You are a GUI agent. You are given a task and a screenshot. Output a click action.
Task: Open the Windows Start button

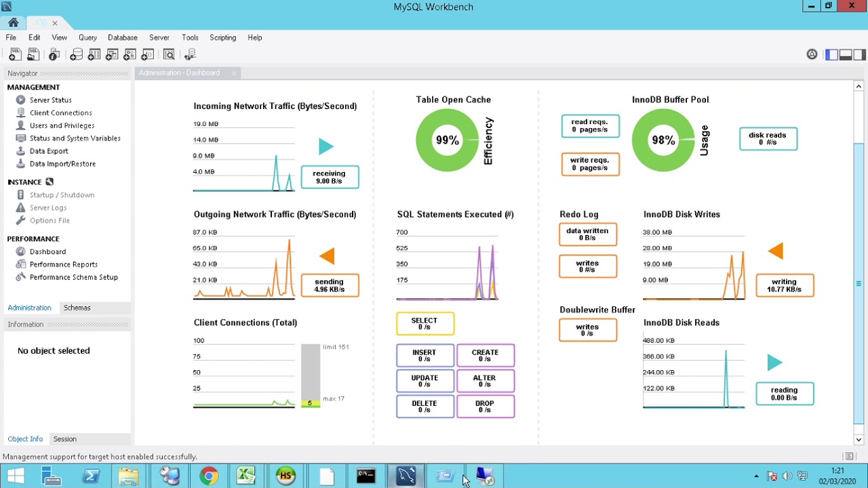point(16,476)
